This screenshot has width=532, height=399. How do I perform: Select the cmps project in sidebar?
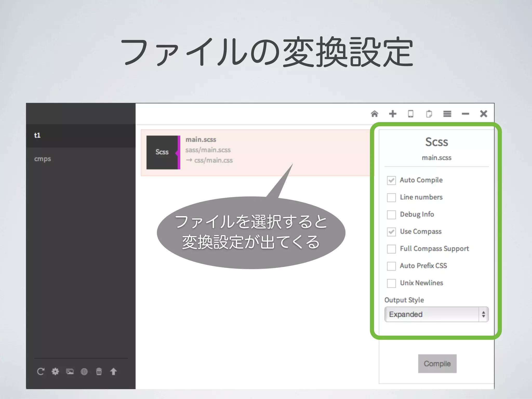pyautogui.click(x=81, y=159)
